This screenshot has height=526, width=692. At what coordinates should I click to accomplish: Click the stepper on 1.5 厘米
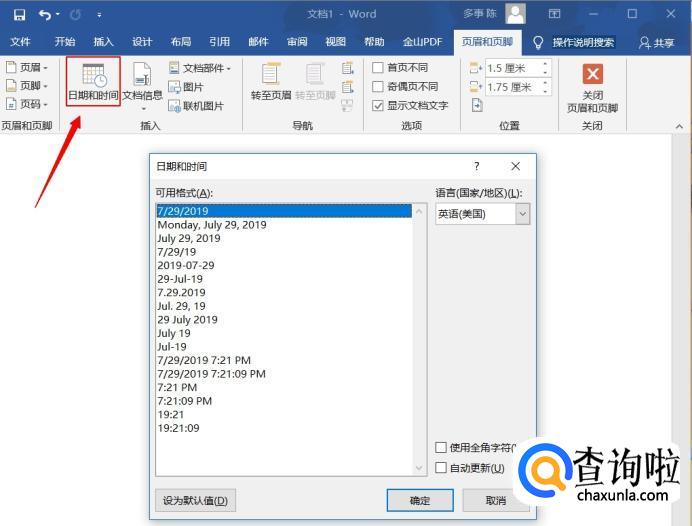coord(545,68)
